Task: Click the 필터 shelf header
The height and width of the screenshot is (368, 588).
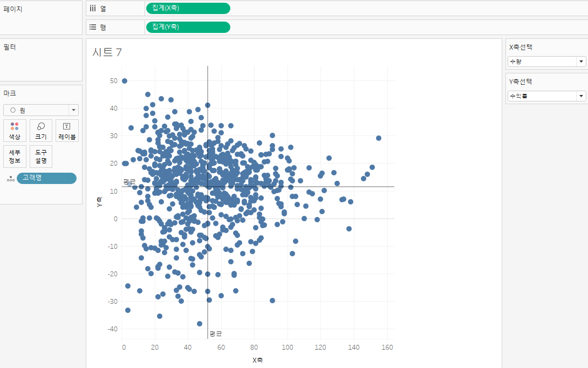Action: 9,47
